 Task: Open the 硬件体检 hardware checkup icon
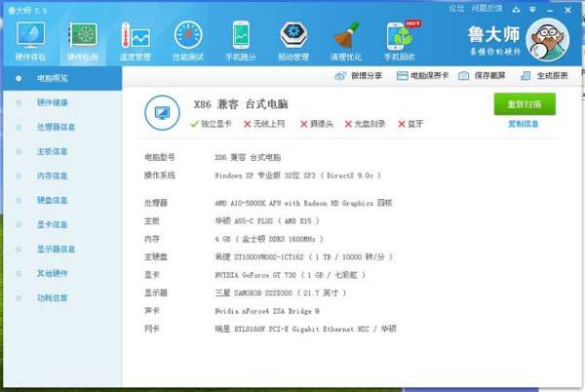(x=30, y=41)
